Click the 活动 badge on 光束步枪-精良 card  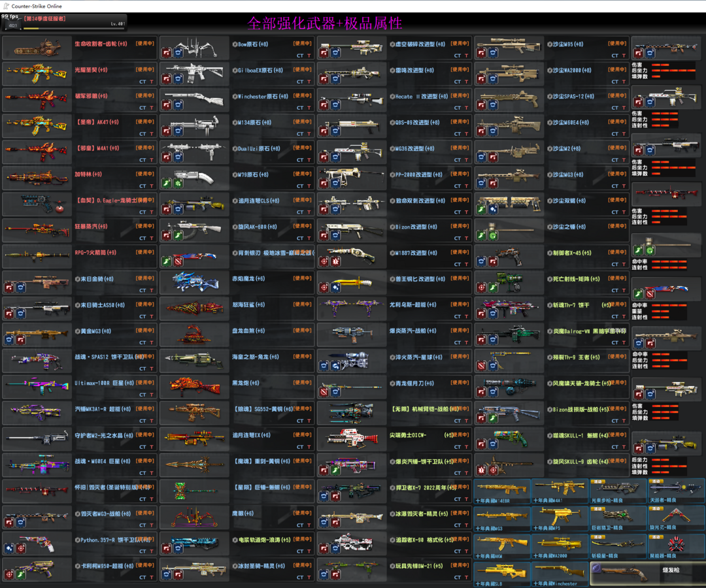597,482
